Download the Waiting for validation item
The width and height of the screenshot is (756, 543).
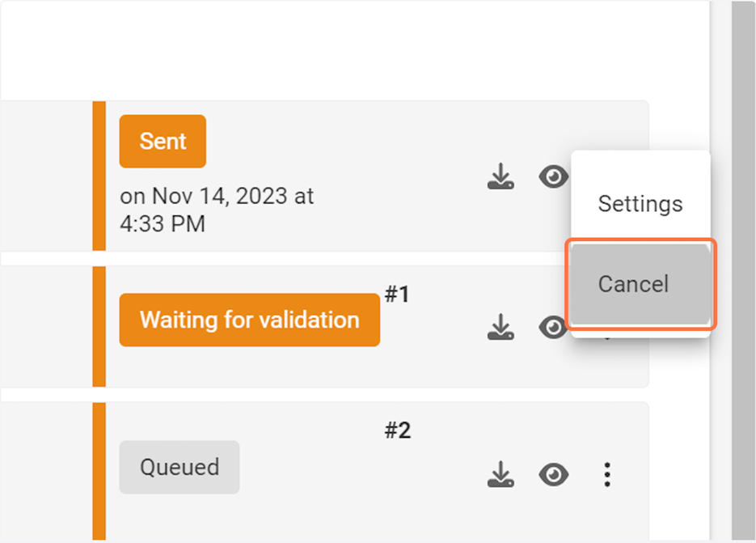point(501,327)
